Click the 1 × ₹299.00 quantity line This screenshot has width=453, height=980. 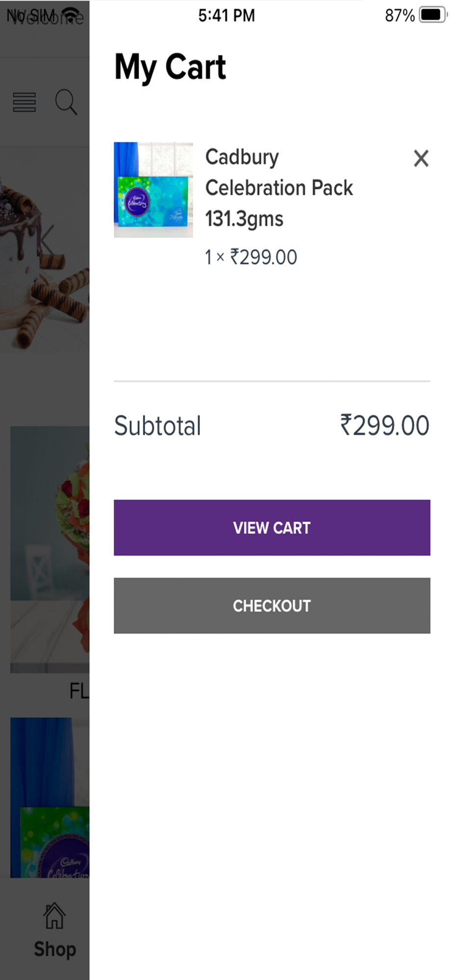click(251, 257)
